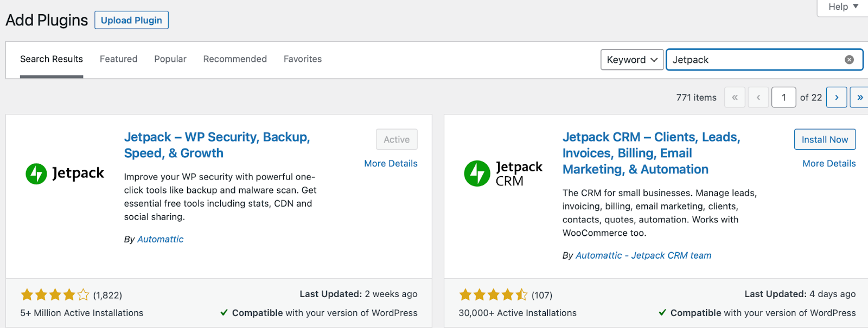This screenshot has height=328, width=868.
Task: Open Jetpack CRM title link
Action: [x=651, y=153]
